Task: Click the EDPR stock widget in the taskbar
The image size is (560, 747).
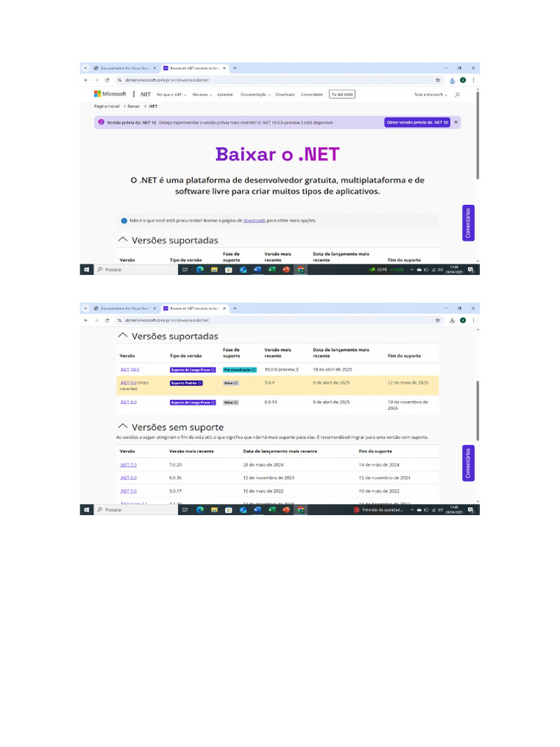Action: pyautogui.click(x=386, y=270)
